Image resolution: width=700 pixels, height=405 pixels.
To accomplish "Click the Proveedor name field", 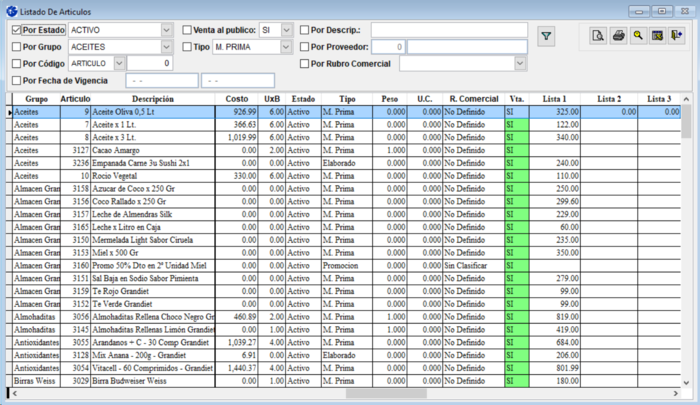I will 467,47.
